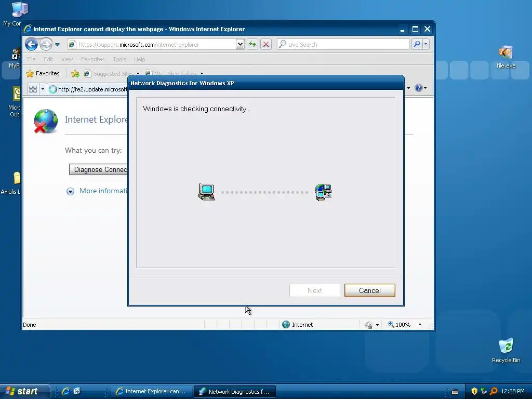
Task: Open the Favorites menu in menu bar
Action: pyautogui.click(x=92, y=59)
